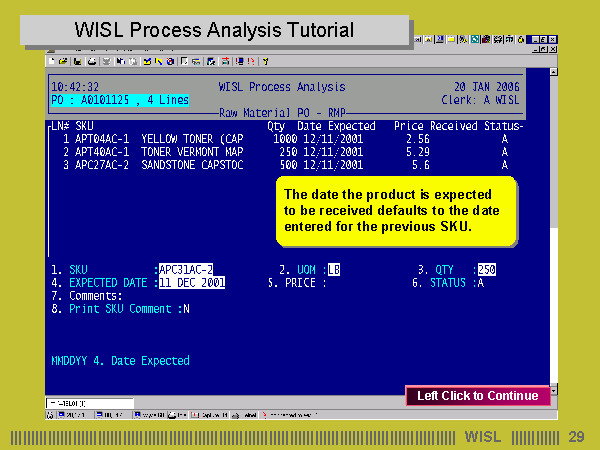Click the Print SKU Comment value N

(186, 309)
